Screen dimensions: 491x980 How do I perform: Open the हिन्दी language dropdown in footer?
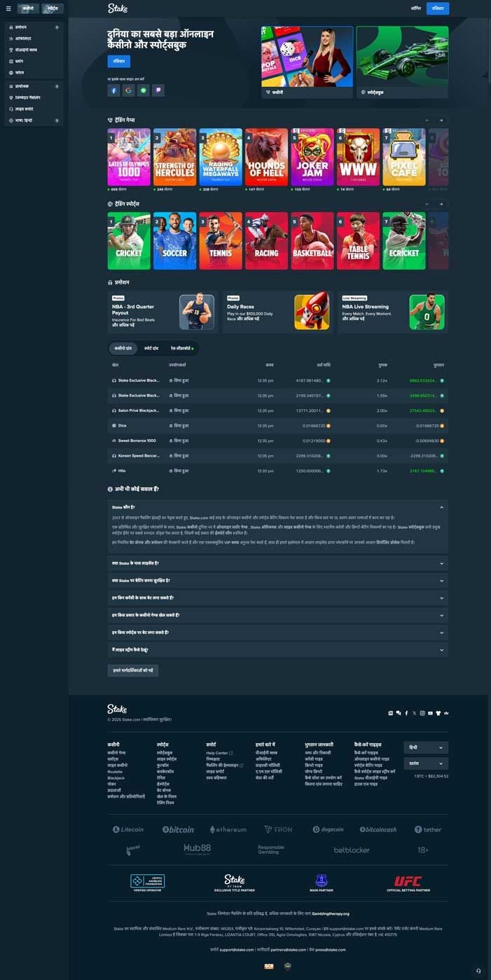426,747
